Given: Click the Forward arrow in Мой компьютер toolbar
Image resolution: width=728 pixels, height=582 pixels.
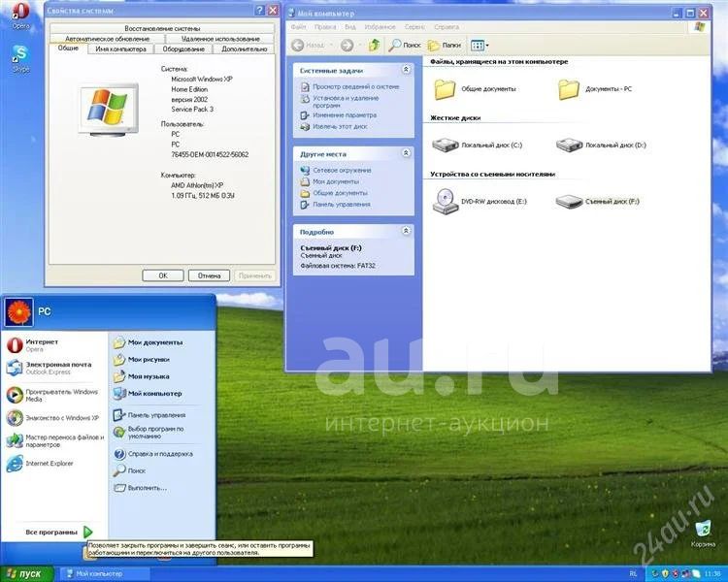Looking at the screenshot, I should 347,45.
